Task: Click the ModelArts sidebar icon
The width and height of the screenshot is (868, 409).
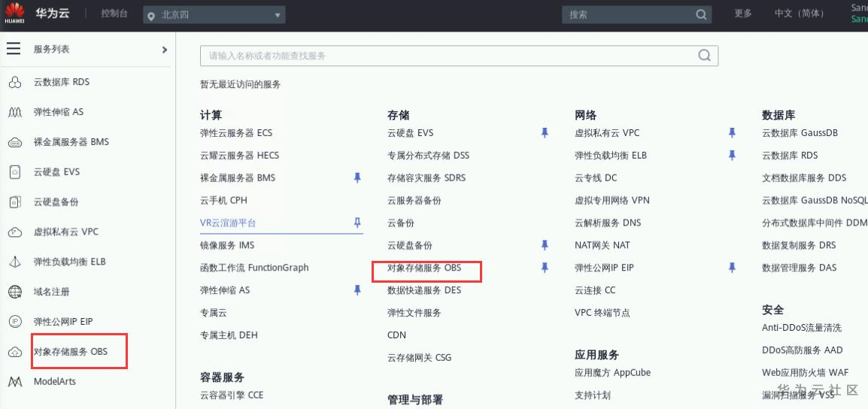Action: point(15,382)
